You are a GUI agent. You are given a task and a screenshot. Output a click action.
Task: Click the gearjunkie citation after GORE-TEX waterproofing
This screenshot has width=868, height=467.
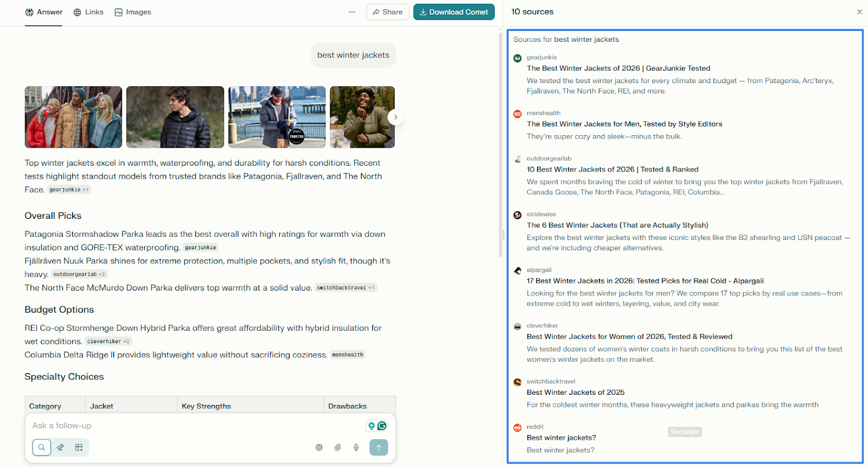[200, 248]
